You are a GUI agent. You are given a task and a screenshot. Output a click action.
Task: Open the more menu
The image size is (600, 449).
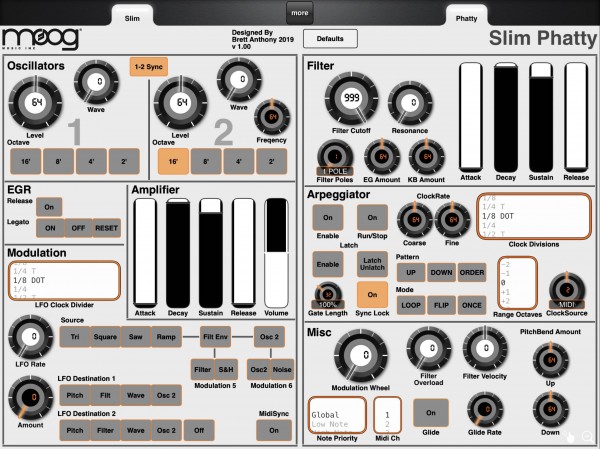point(300,13)
